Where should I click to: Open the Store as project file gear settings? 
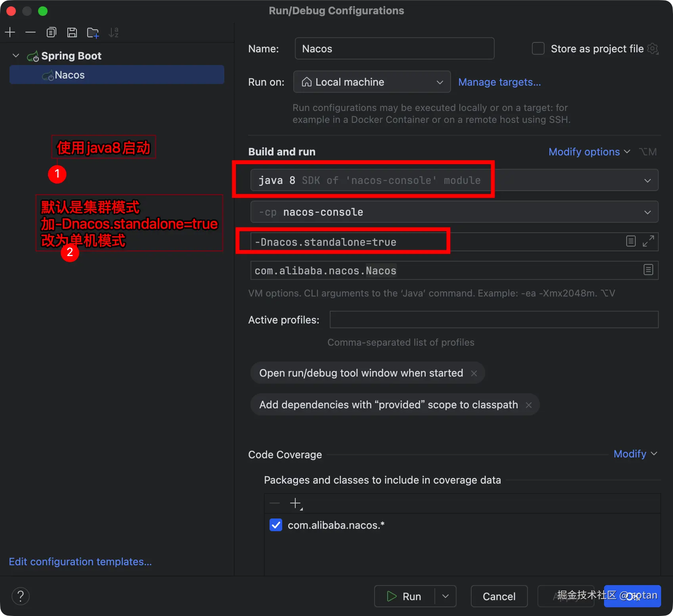pyautogui.click(x=653, y=49)
